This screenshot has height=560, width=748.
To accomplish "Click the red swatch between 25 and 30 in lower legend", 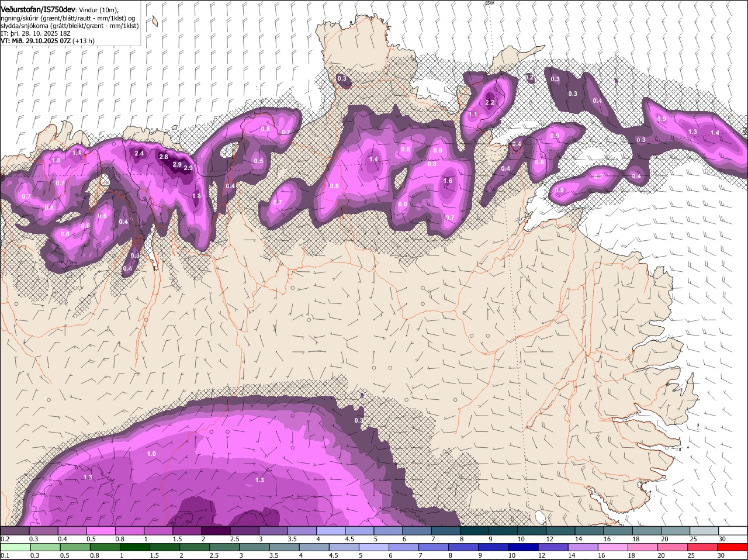I will 704,547.
